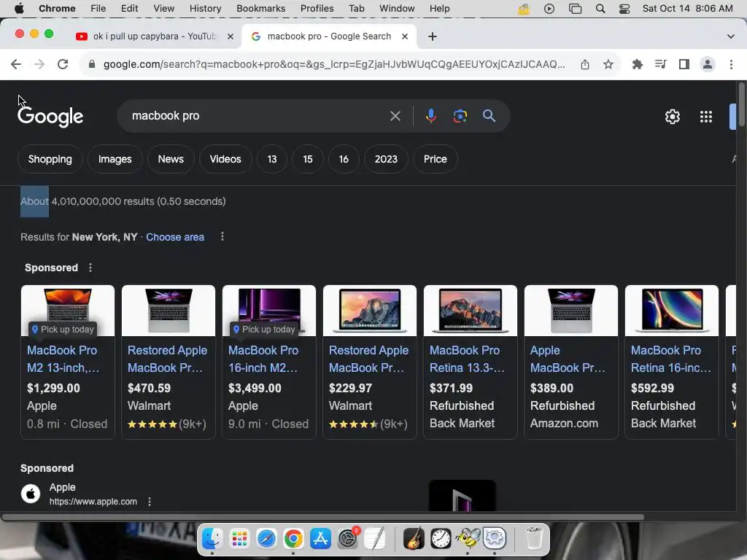Open the media control icon in toolbar
The width and height of the screenshot is (747, 560).
coord(660,64)
